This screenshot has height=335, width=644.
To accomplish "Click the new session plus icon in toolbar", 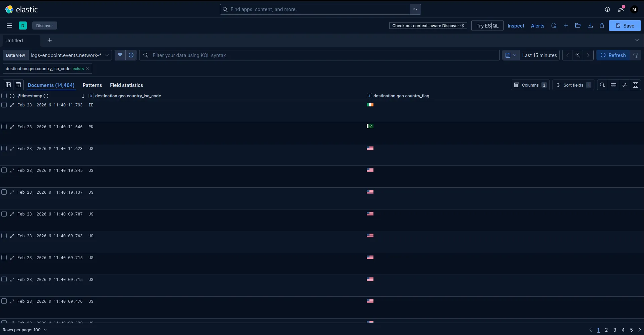I will coord(566,26).
